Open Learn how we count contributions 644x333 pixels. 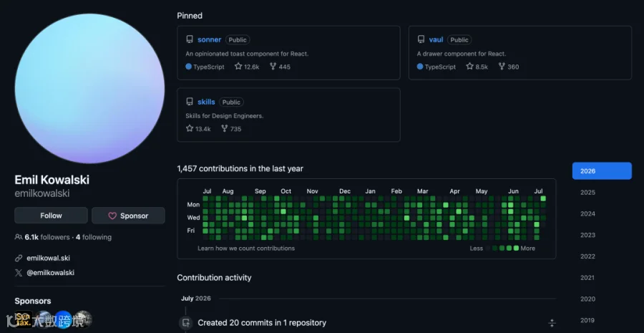click(x=246, y=248)
